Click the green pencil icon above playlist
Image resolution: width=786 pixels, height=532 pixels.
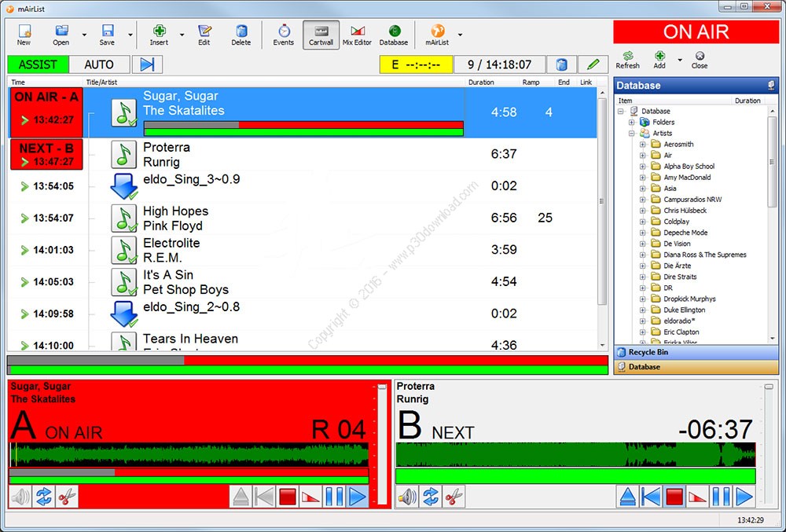pyautogui.click(x=593, y=64)
